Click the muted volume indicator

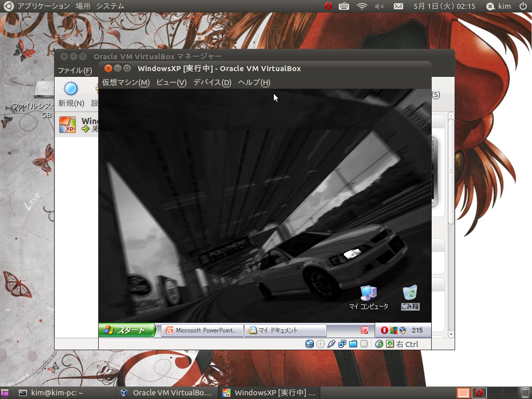380,6
